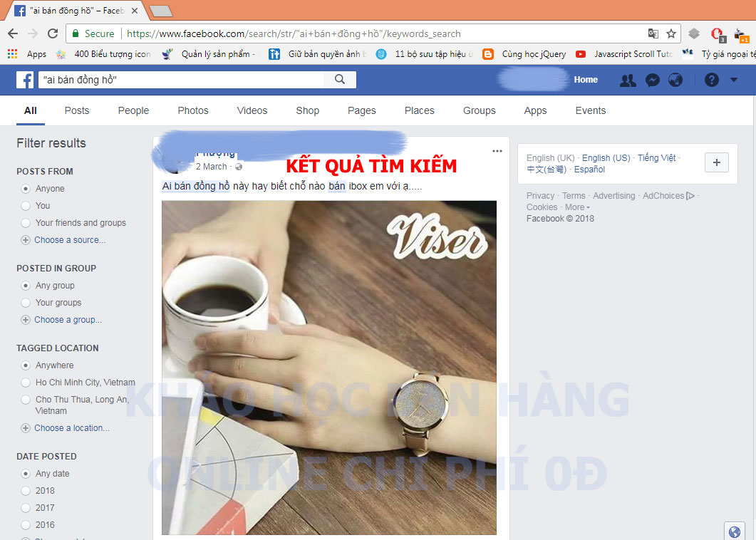This screenshot has width=756, height=540.
Task: Click the coffee cup extension icon
Action: (x=741, y=35)
